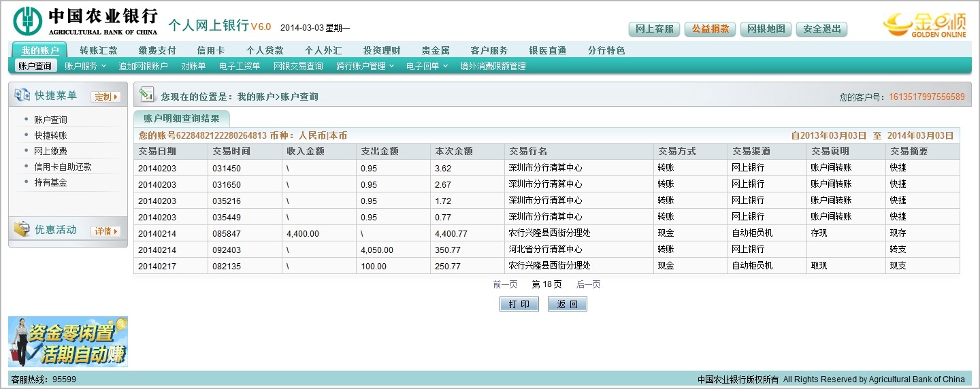This screenshot has width=980, height=389.
Task: Go to 前一页 of results
Action: coord(505,284)
